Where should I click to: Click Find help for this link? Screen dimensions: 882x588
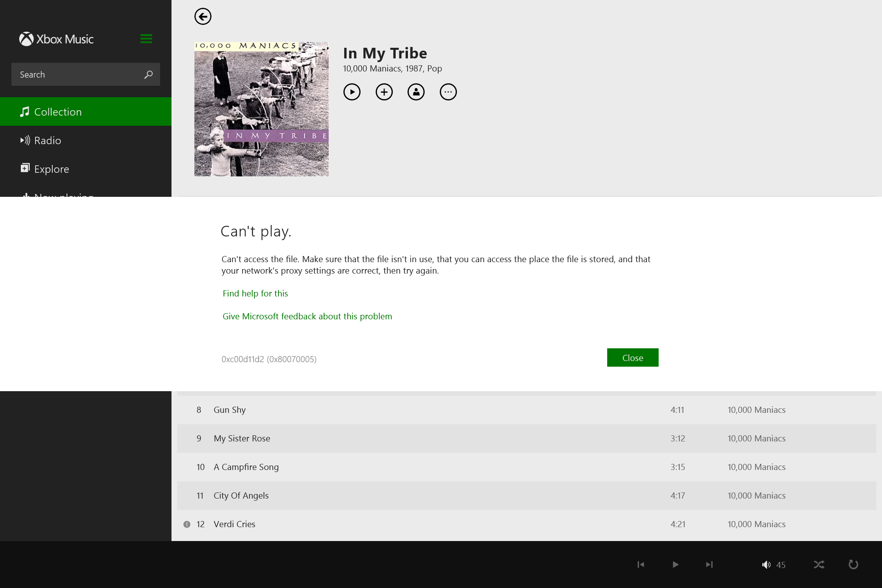255,294
